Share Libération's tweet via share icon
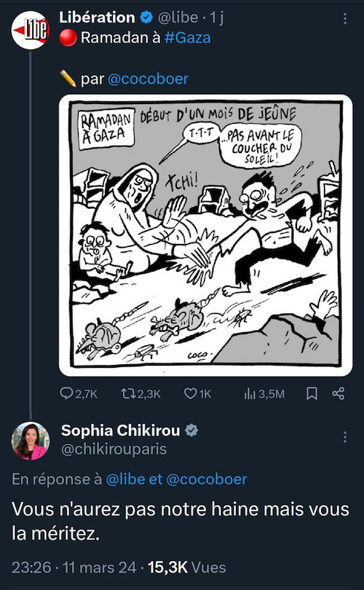 [x=338, y=394]
